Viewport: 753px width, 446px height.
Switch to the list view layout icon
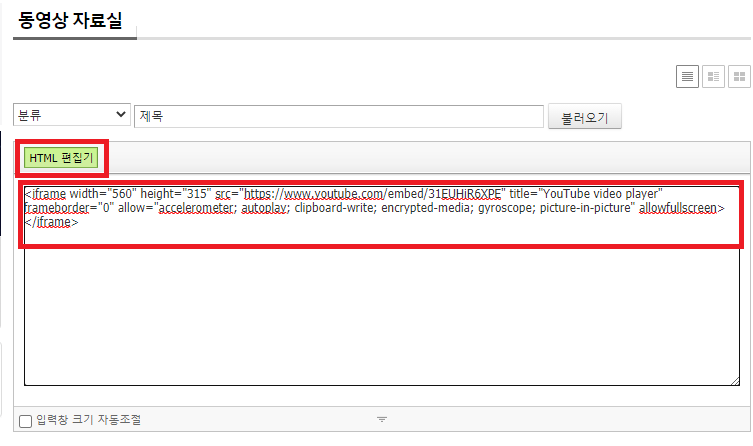[x=687, y=76]
